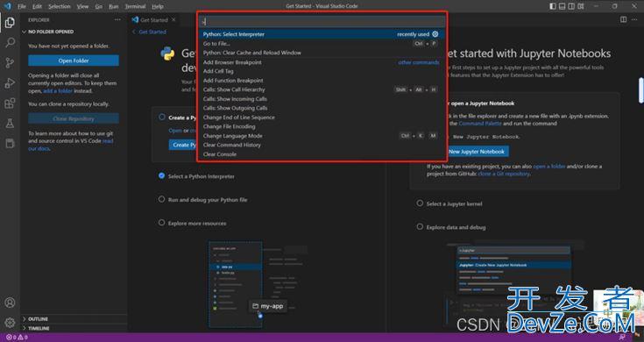The width and height of the screenshot is (644, 342).
Task: Choose Go to File command
Action: click(x=322, y=44)
